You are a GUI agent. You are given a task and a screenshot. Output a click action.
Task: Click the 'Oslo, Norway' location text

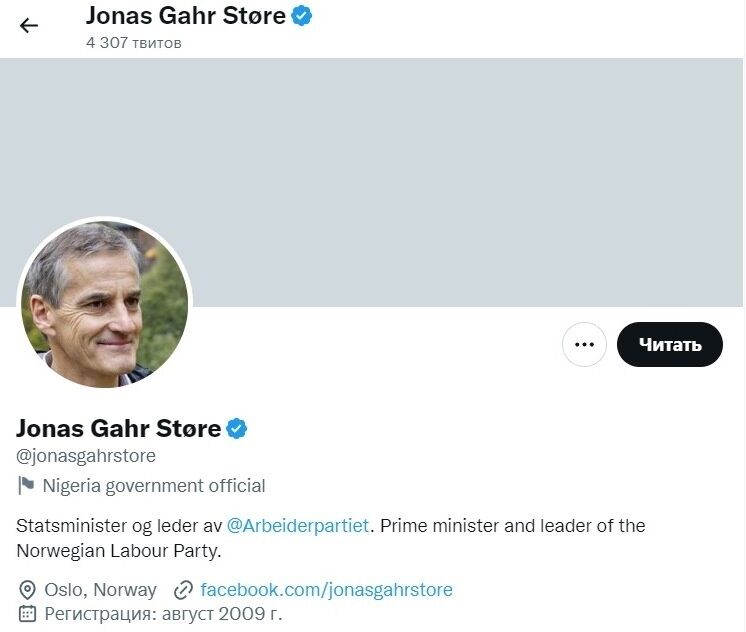100,589
